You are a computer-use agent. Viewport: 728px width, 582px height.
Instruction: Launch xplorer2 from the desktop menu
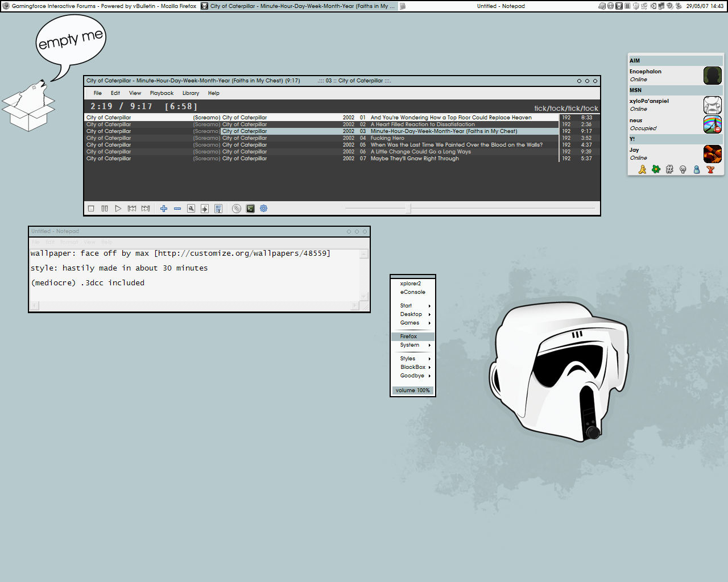click(x=413, y=284)
